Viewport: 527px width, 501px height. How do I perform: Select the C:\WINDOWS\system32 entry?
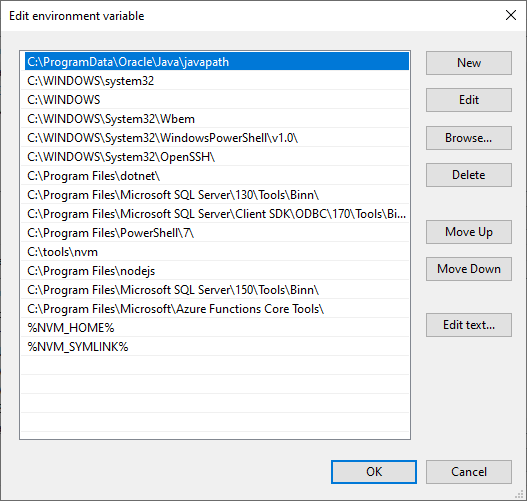tap(217, 81)
